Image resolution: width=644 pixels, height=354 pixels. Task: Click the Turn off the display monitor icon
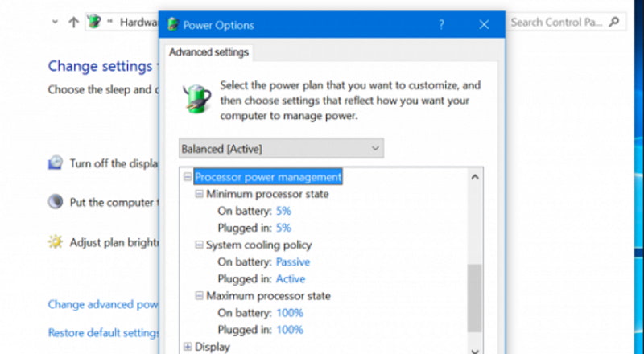(56, 163)
